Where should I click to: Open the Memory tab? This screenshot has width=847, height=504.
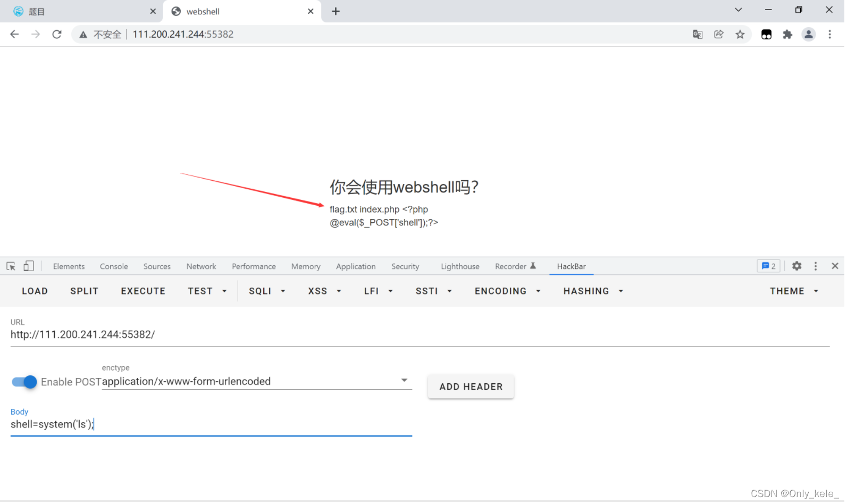click(x=306, y=267)
